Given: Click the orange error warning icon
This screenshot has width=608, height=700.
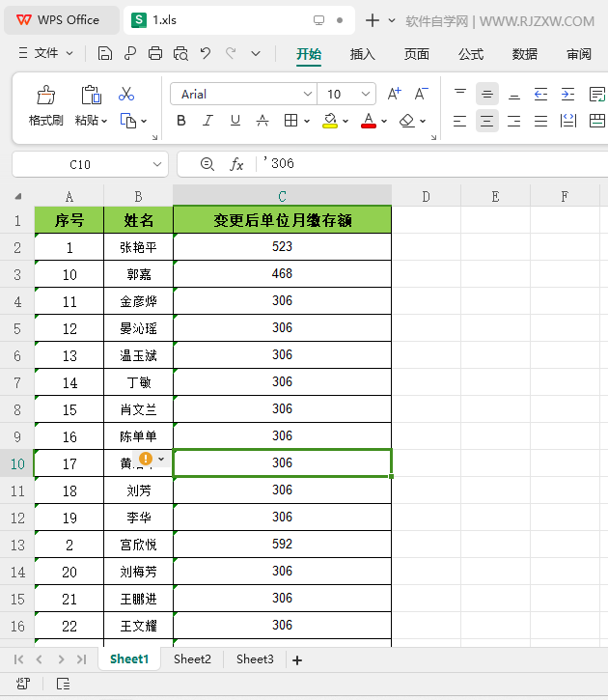Looking at the screenshot, I should click(146, 459).
